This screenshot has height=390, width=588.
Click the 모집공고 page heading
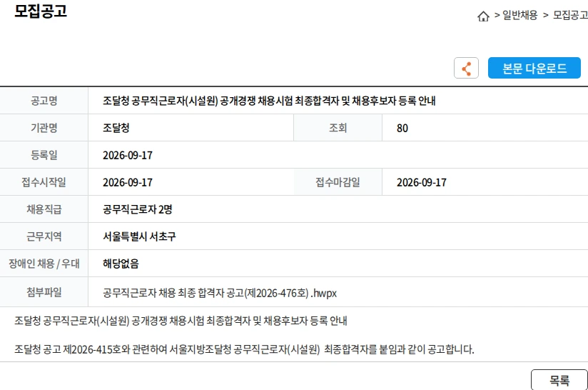[41, 11]
